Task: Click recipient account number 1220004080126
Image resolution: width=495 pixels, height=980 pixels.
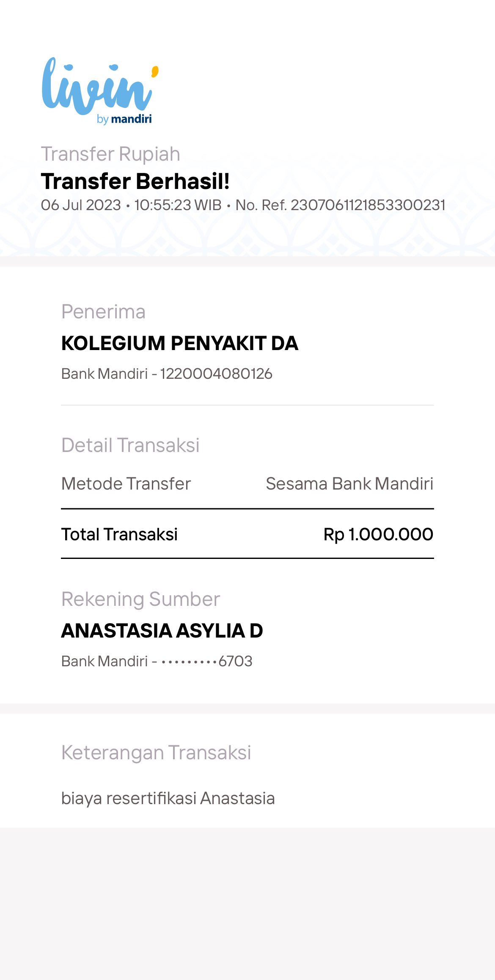Action: (x=216, y=374)
